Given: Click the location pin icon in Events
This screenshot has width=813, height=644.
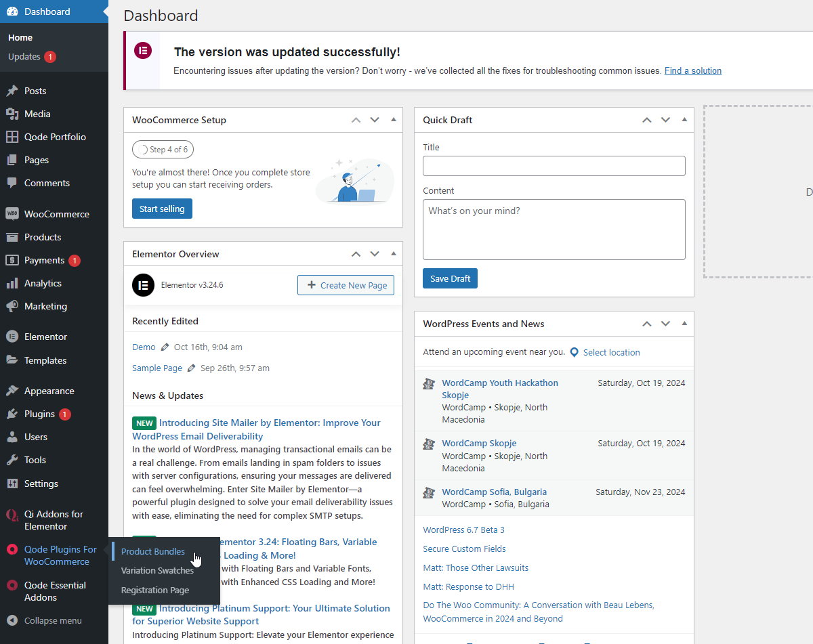Looking at the screenshot, I should coord(575,352).
